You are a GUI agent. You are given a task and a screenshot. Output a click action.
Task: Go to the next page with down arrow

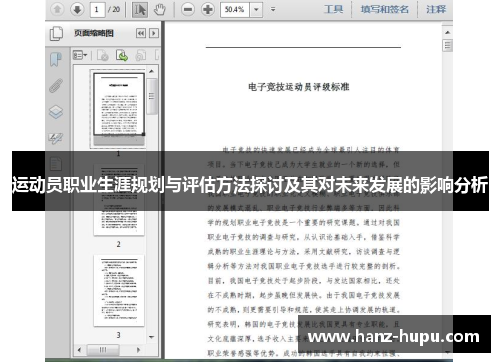point(77,9)
